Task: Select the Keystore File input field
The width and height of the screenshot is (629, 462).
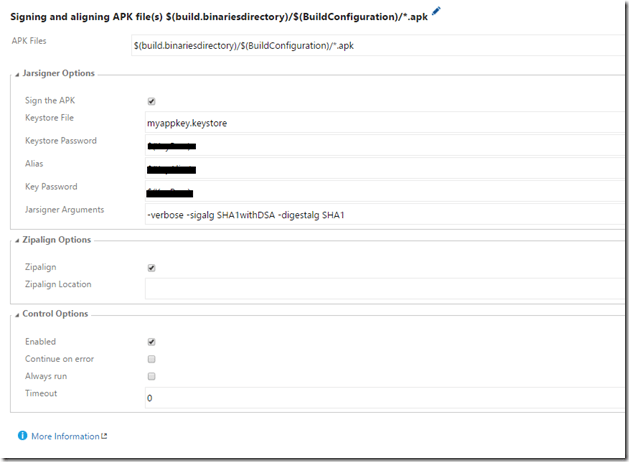Action: (380, 122)
